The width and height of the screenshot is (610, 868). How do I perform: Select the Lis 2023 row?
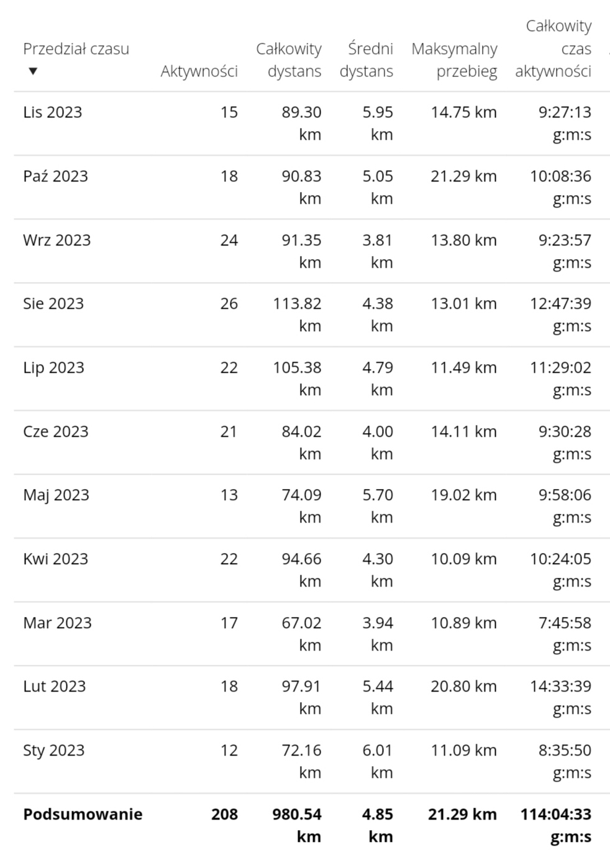pyautogui.click(x=312, y=124)
